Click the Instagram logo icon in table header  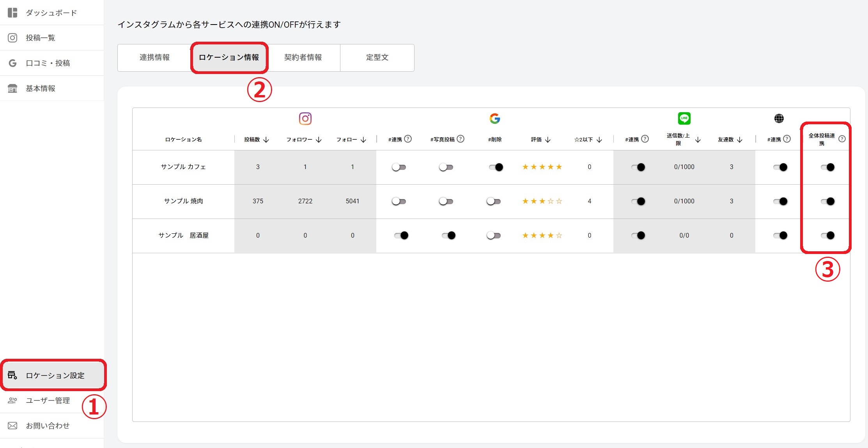(x=305, y=118)
